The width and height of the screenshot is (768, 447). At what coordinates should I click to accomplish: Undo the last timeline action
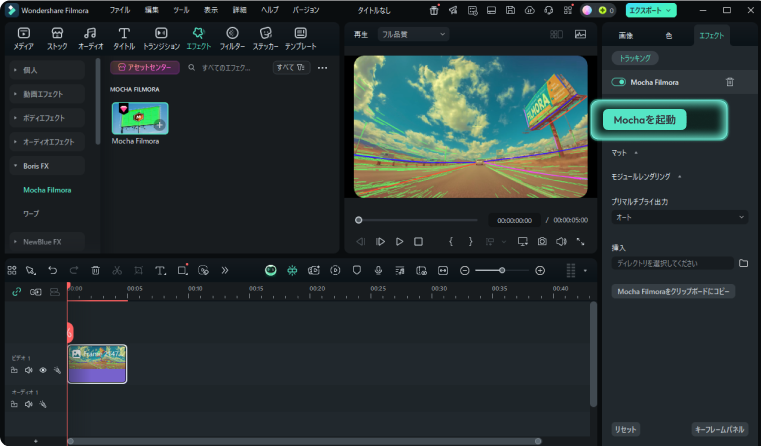(x=52, y=271)
